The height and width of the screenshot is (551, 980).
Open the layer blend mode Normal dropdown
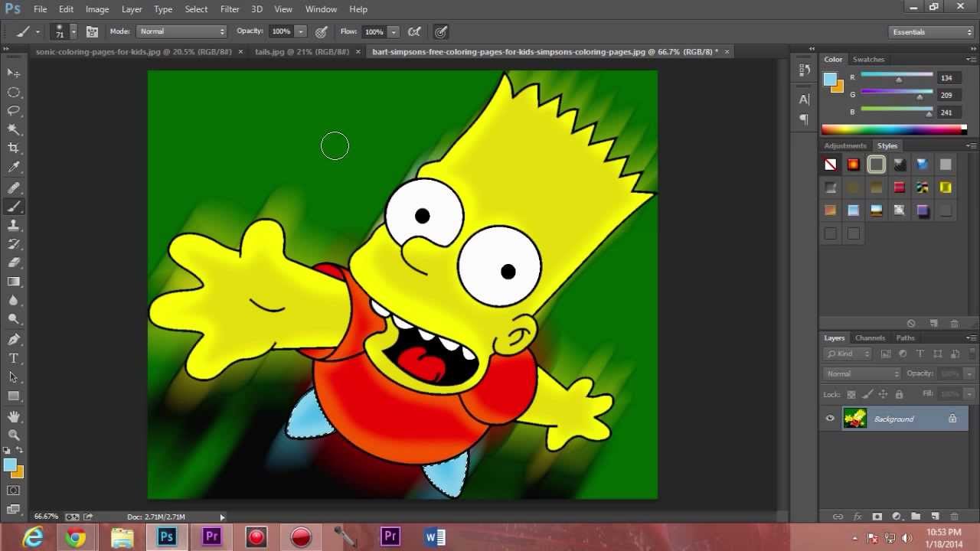(x=863, y=373)
